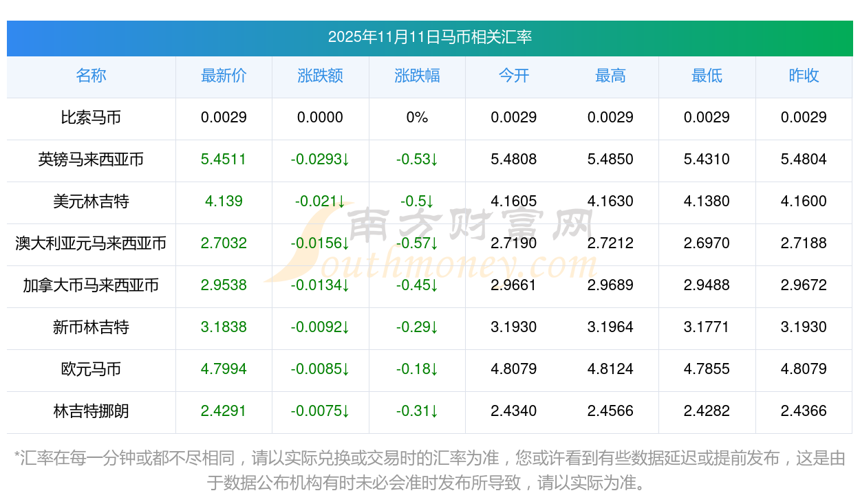Viewport: 860px width, 504px height.
Task: Click the 5.4511 latest price value
Action: 224,160
